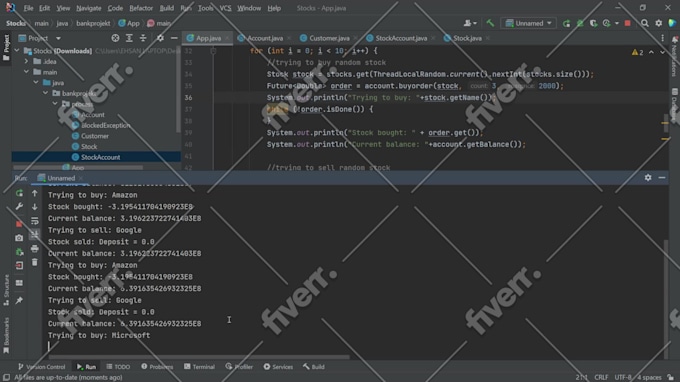Screen dimensions: 680x382
Task: Toggle Soft-Wrap in Run console
Action: pyautogui.click(x=35, y=221)
